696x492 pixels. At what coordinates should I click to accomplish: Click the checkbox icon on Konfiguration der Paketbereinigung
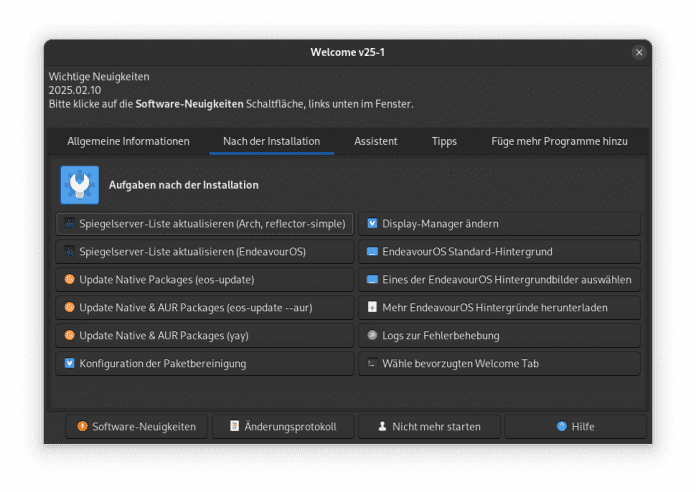(69, 364)
